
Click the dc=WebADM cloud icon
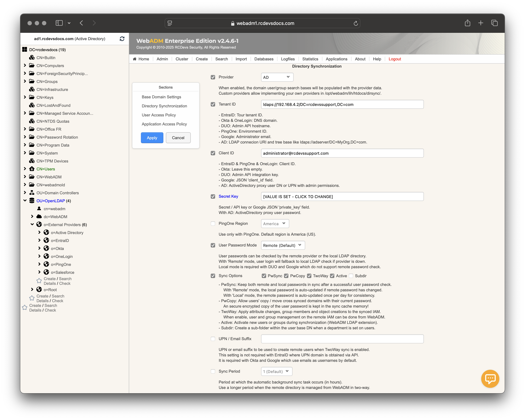[x=39, y=217]
